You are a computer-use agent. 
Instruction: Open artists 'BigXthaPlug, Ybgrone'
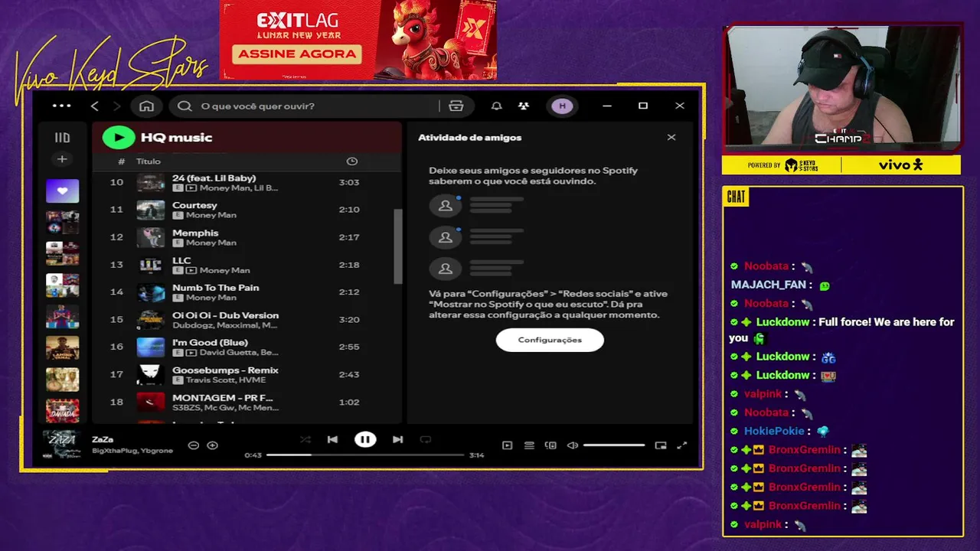coord(132,451)
